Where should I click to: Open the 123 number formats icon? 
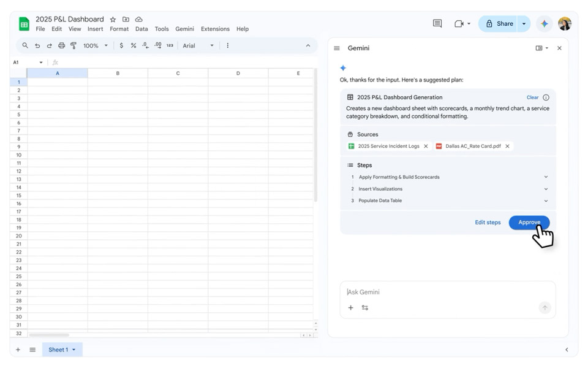click(170, 45)
